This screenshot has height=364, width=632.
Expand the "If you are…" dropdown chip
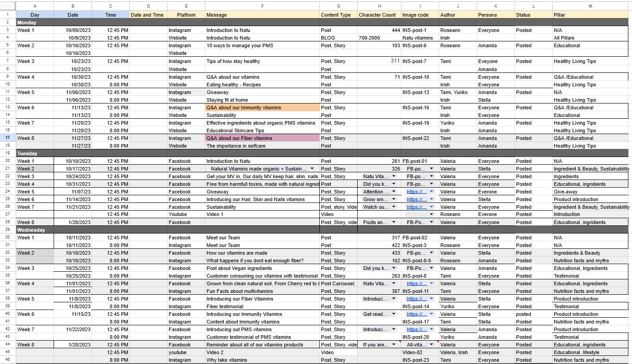(394, 345)
